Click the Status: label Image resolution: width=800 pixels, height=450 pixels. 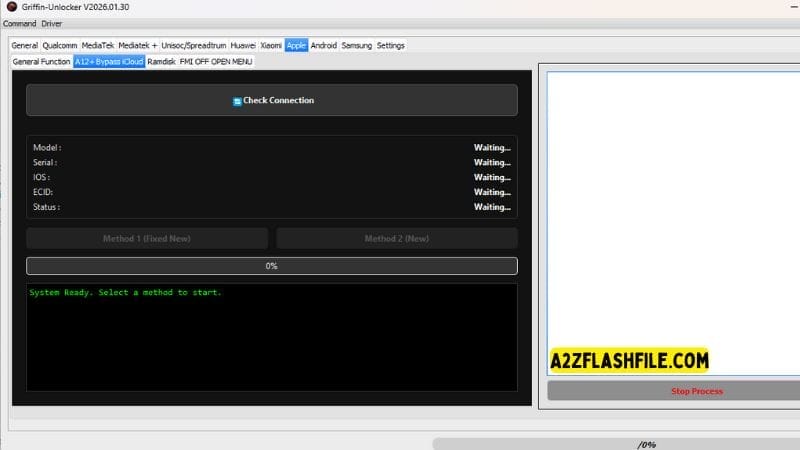pyautogui.click(x=46, y=207)
